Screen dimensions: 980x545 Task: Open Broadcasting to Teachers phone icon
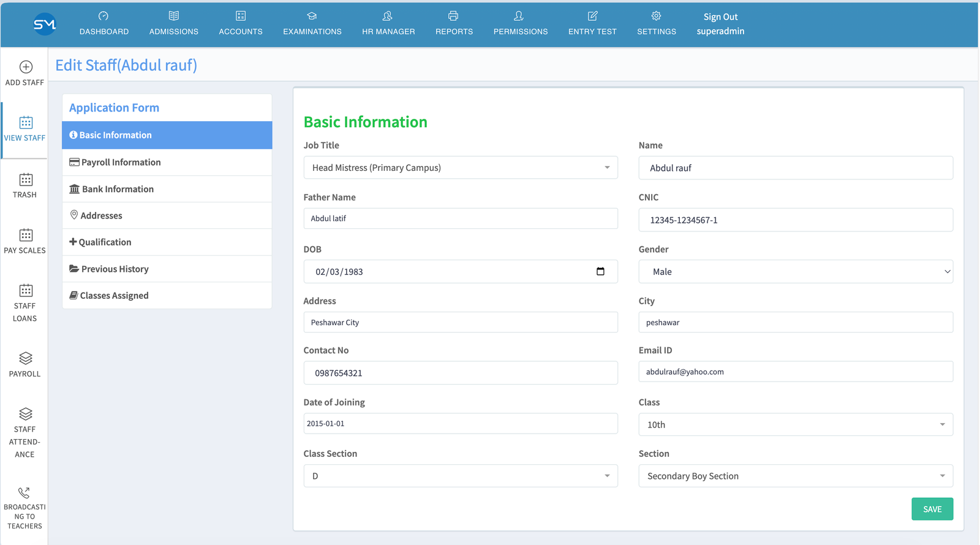(x=24, y=492)
